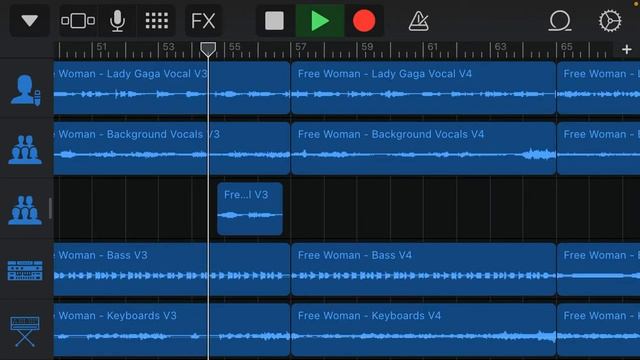Stop playback with square button
This screenshot has width=640, height=360.
pos(274,20)
